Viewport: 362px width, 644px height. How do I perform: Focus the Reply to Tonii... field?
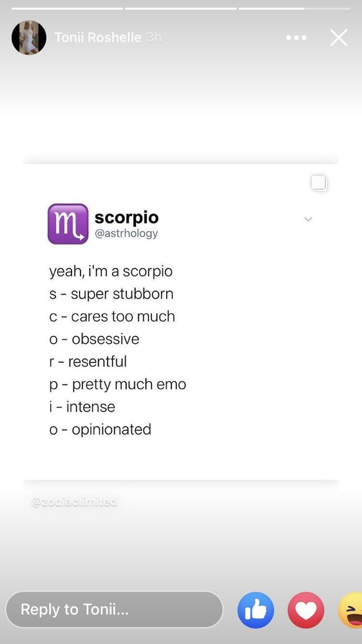(114, 609)
